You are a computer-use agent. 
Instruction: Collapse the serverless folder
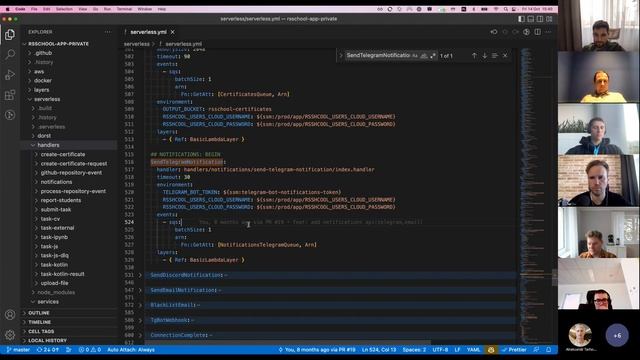[47, 99]
